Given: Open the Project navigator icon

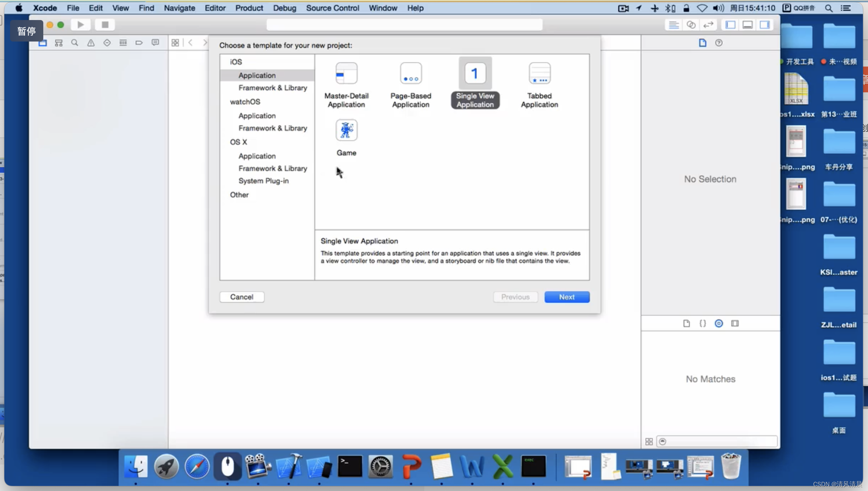Looking at the screenshot, I should pos(43,43).
